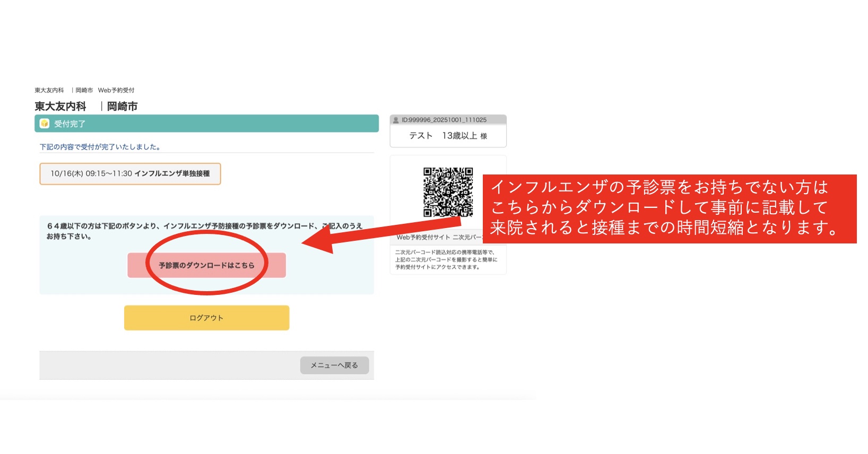Screen dimensions: 868x454
Task: Click the テスト 13歳以上 様 name
Action: (x=448, y=136)
